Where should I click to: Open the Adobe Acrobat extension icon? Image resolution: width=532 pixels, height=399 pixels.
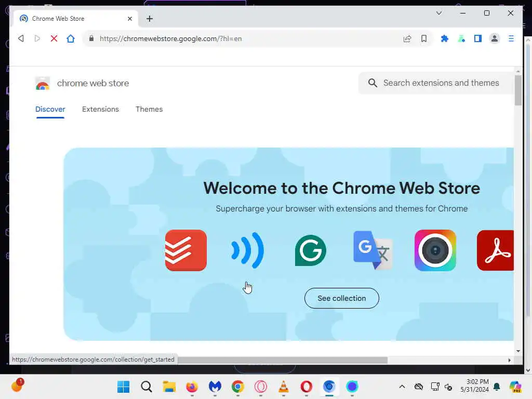tap(495, 250)
